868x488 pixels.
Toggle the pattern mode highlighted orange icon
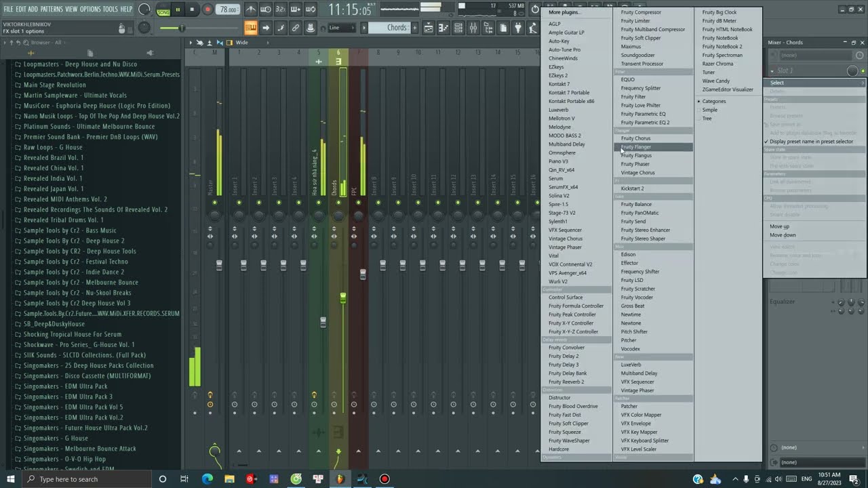pos(251,28)
